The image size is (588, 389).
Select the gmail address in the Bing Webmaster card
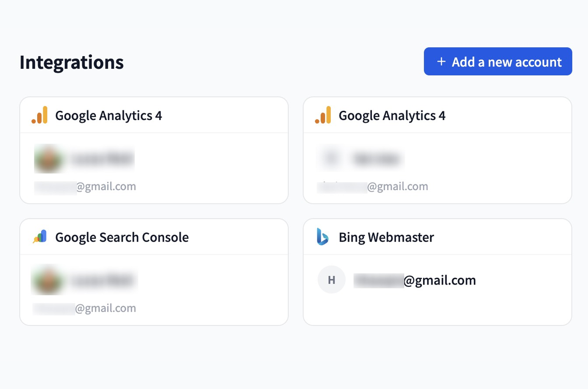[x=414, y=280]
